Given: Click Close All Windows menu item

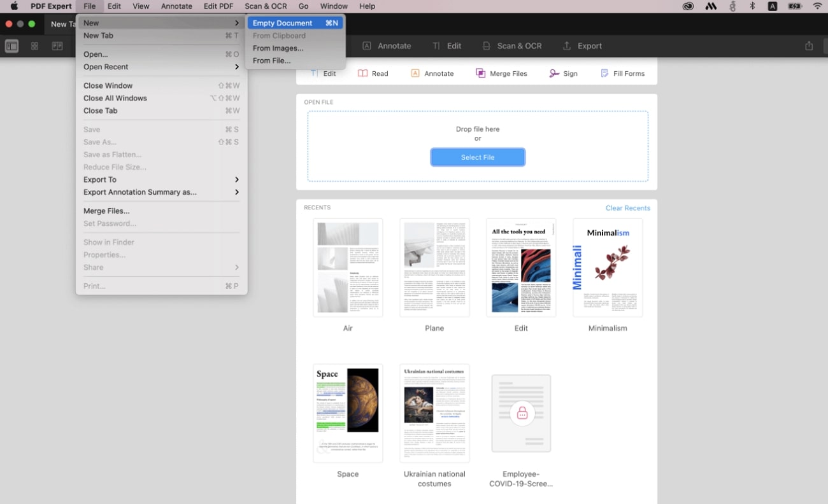Looking at the screenshot, I should click(161, 98).
